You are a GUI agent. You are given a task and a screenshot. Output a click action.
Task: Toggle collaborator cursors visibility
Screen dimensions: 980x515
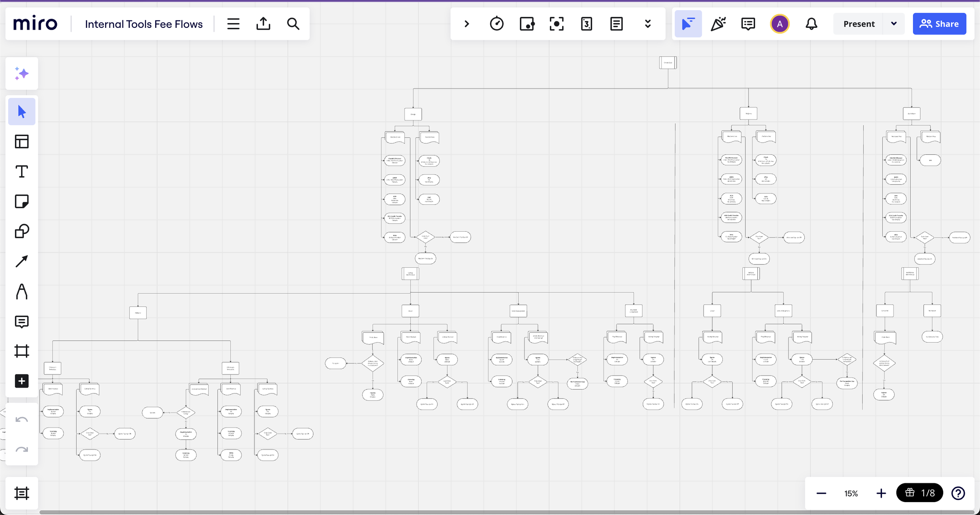click(688, 24)
